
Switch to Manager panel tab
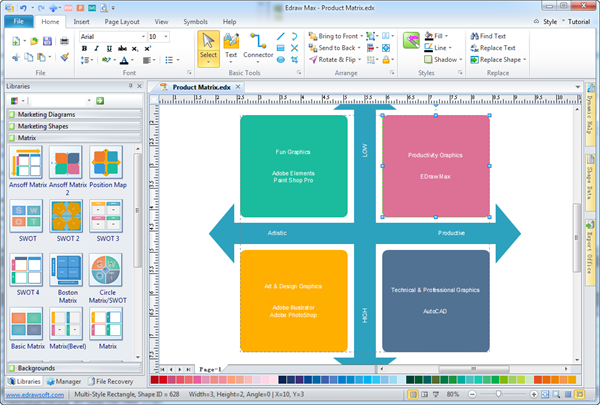(x=64, y=381)
